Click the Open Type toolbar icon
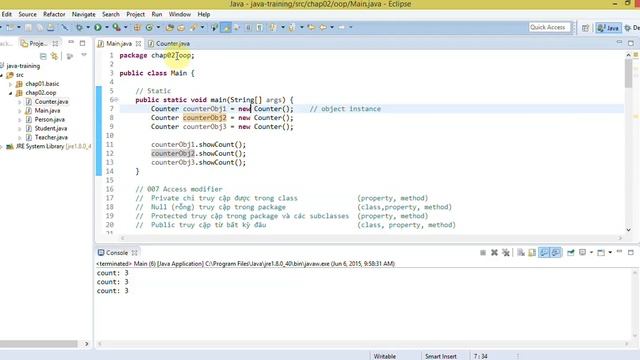This screenshot has height=360, width=640. point(169,27)
